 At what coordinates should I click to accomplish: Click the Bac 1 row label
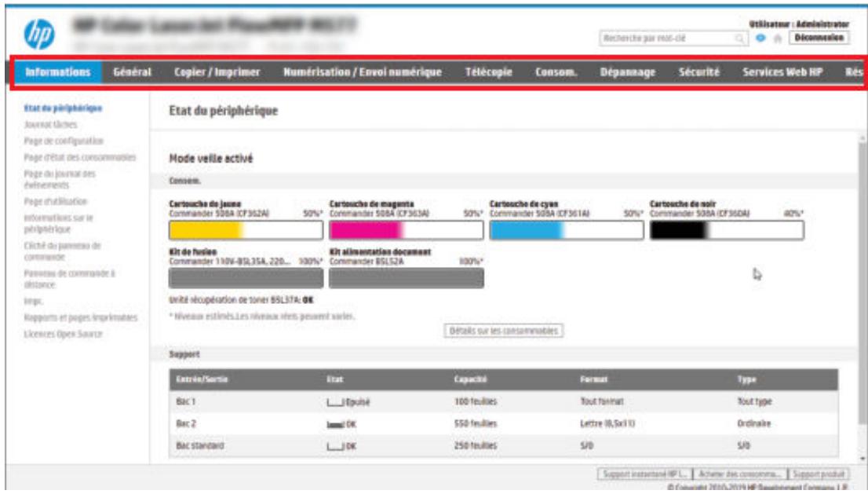tap(185, 401)
